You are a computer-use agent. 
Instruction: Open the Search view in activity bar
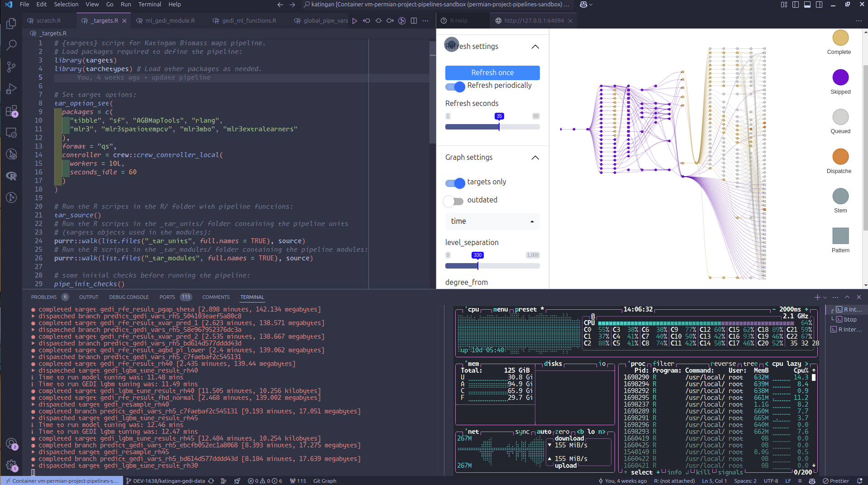[11, 45]
